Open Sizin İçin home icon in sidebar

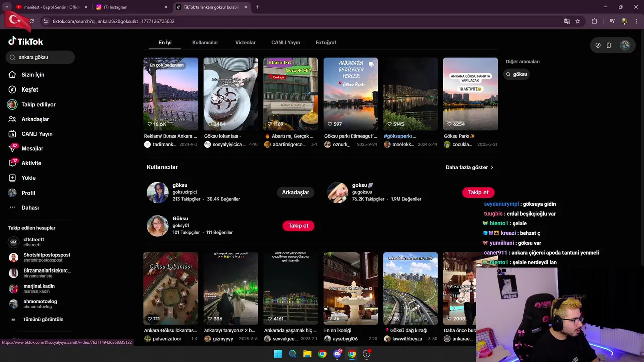tap(12, 75)
